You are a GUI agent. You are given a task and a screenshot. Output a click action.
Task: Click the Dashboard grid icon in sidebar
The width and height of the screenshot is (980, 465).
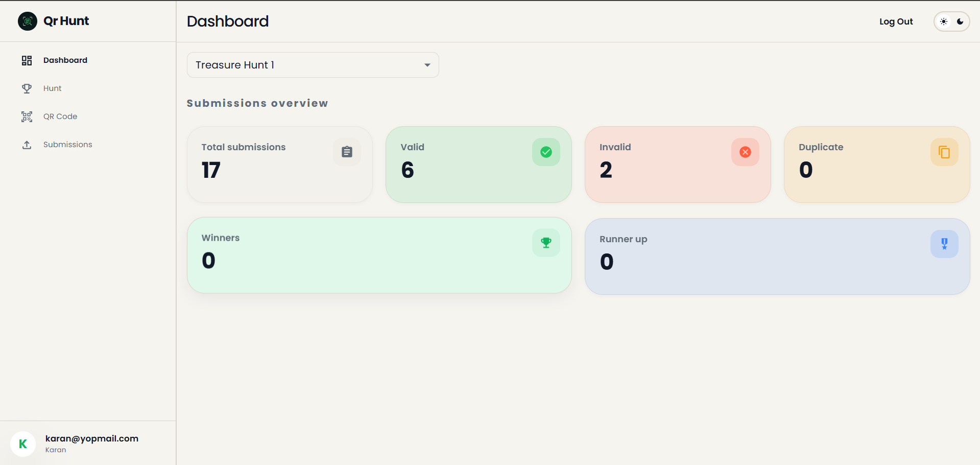coord(27,60)
